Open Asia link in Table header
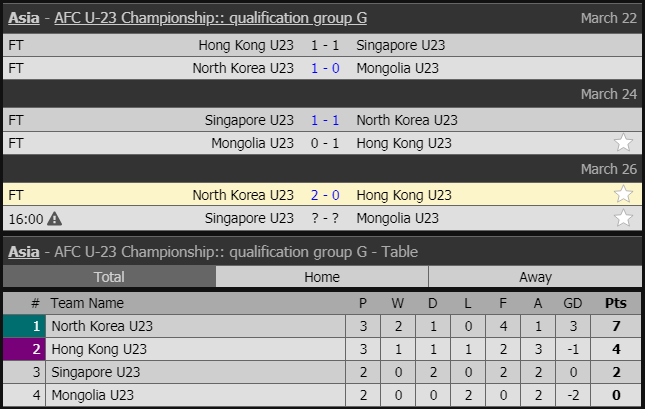The image size is (645, 409). (24, 252)
